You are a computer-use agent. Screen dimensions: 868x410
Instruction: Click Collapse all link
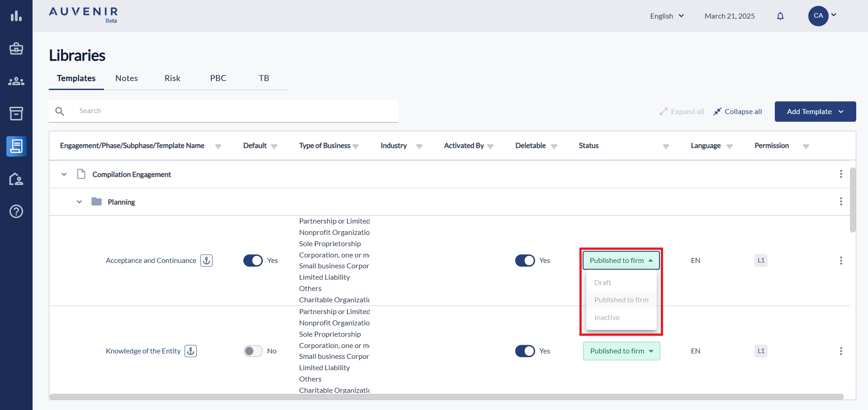point(738,112)
